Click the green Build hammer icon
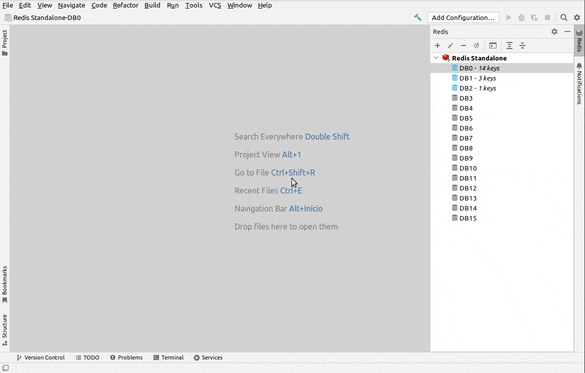The image size is (585, 373). click(x=417, y=18)
